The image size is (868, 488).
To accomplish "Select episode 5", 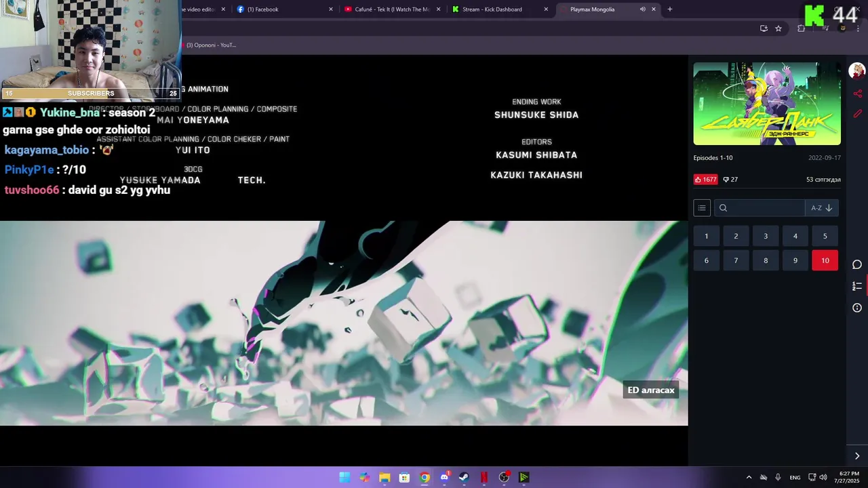I will click(x=825, y=236).
